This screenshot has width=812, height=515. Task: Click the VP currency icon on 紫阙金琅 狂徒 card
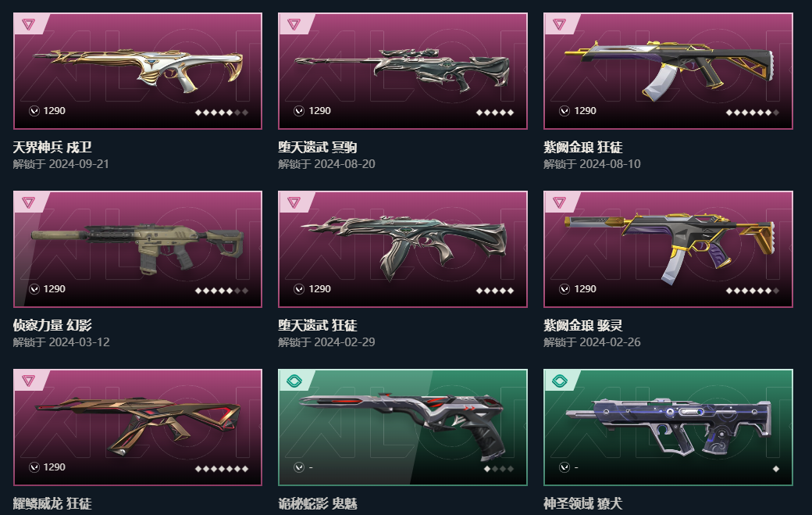564,111
